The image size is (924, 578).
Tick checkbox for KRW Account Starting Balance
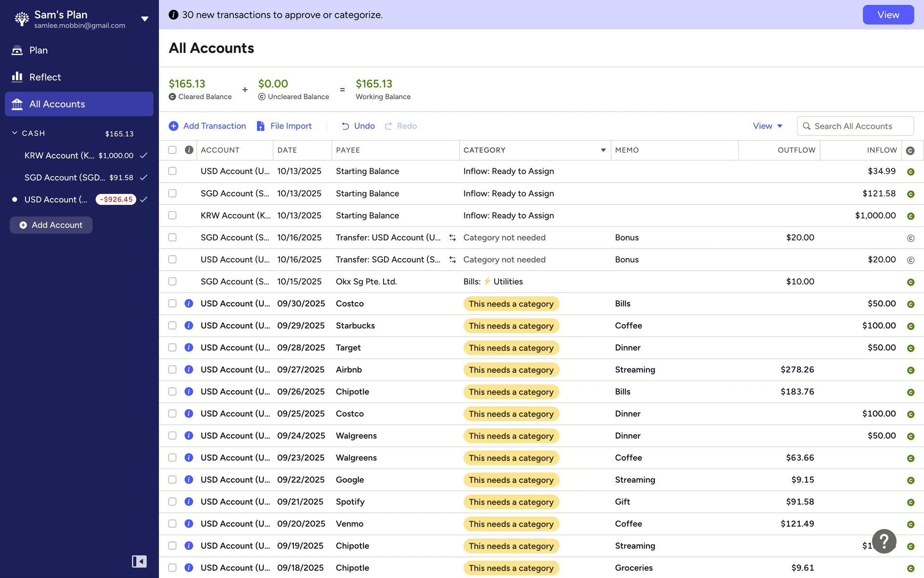click(172, 215)
